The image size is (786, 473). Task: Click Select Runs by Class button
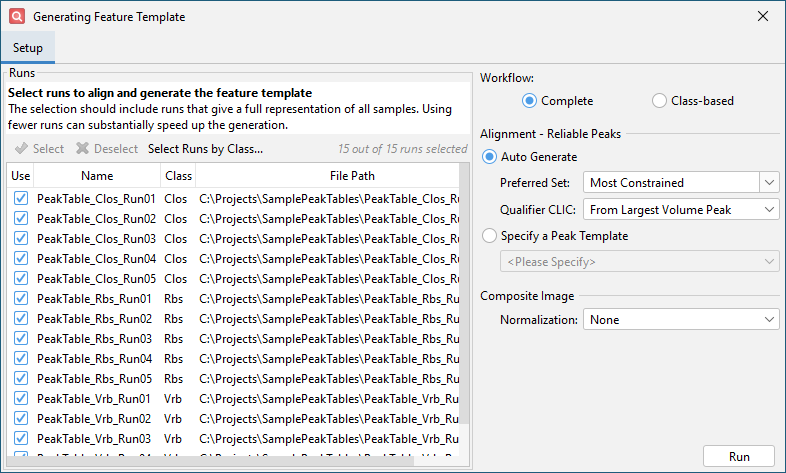(x=205, y=149)
